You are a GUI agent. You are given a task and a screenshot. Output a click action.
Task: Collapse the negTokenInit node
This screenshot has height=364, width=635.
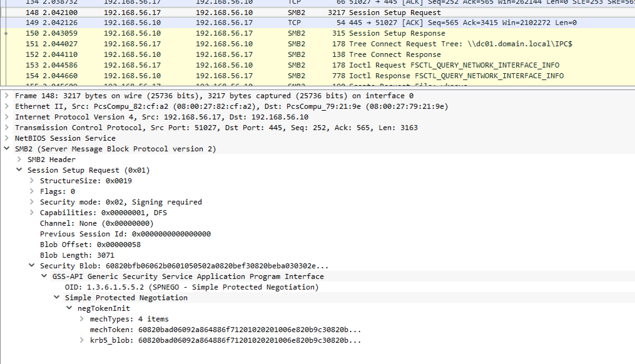point(69,308)
